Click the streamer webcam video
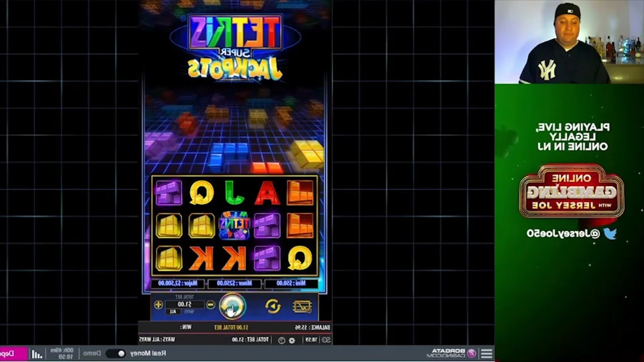Viewport: 644px width, 362px height. pyautogui.click(x=569, y=42)
